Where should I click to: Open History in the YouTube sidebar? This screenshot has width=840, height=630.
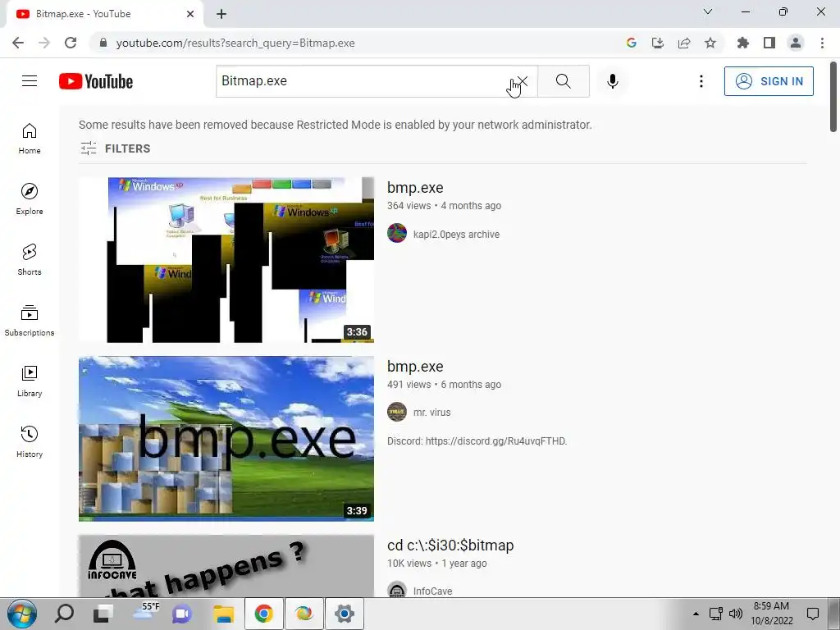pyautogui.click(x=30, y=441)
